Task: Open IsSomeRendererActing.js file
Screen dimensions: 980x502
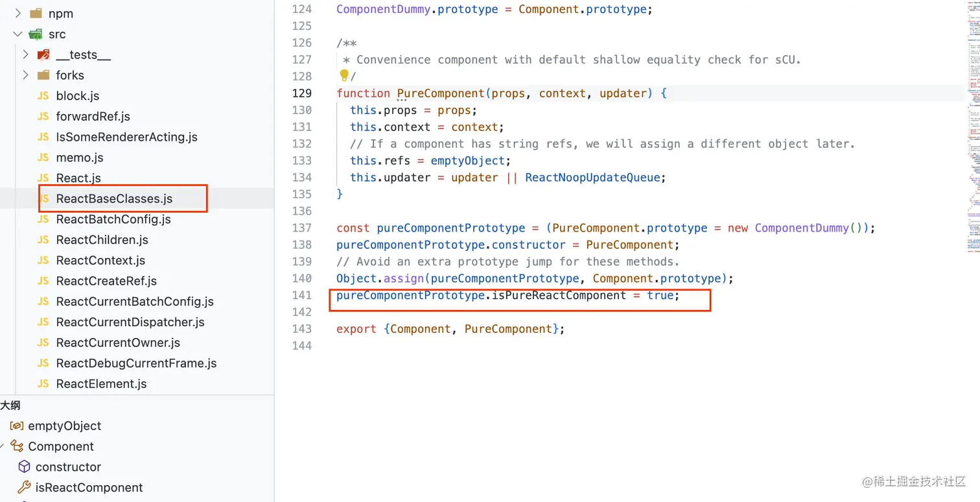Action: click(x=127, y=137)
